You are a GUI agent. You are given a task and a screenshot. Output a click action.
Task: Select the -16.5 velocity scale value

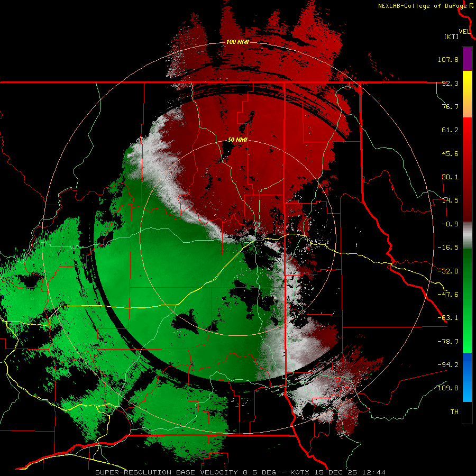point(448,248)
